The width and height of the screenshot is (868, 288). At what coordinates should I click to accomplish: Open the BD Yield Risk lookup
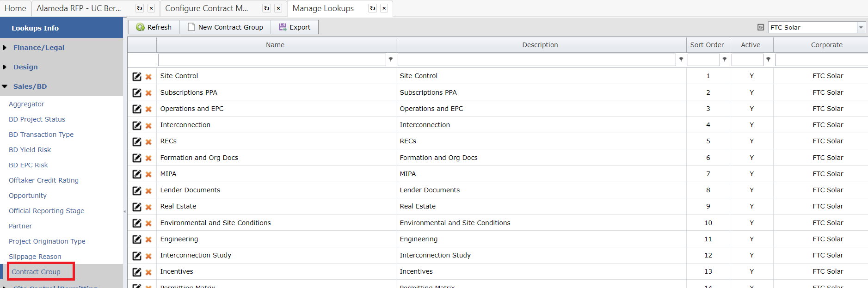[x=30, y=150]
